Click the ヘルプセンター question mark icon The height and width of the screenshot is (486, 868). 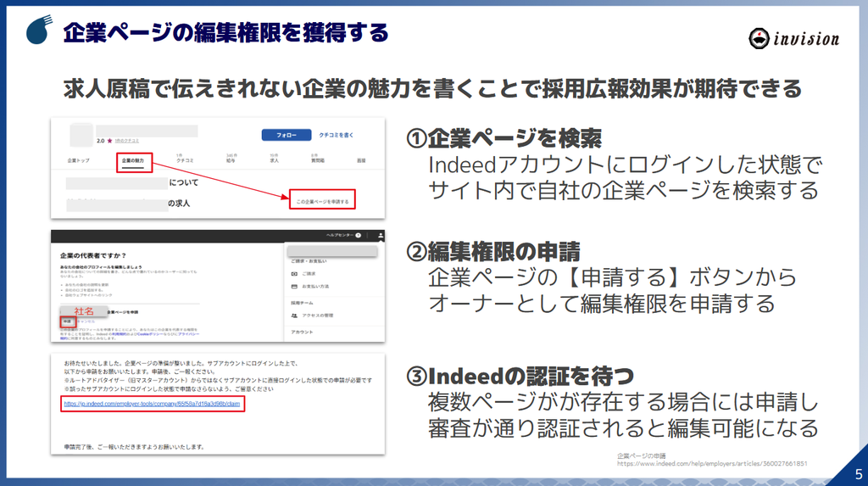coord(359,236)
